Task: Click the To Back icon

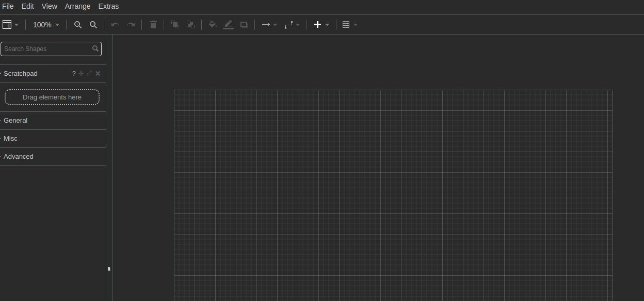Action: pos(190,24)
